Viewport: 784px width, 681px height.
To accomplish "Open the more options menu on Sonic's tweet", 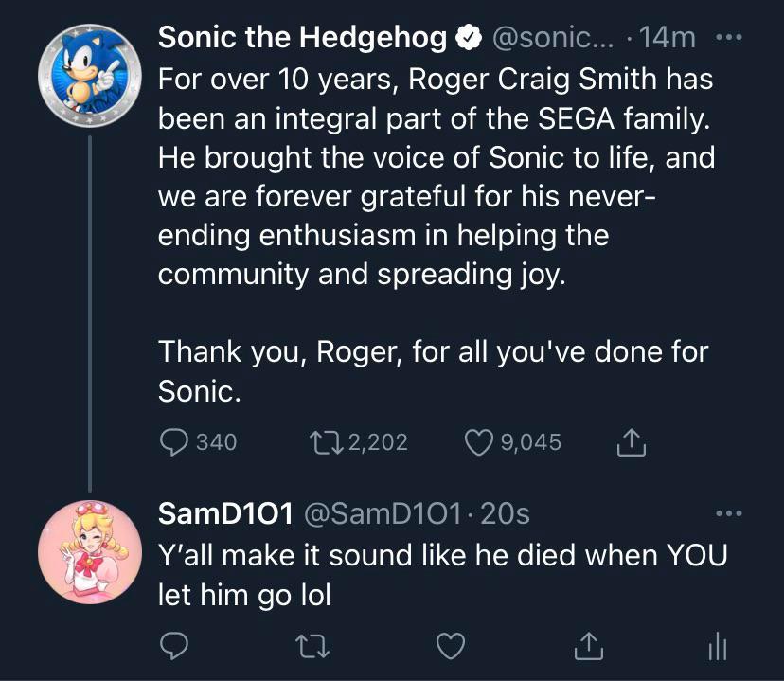I will 729,36.
